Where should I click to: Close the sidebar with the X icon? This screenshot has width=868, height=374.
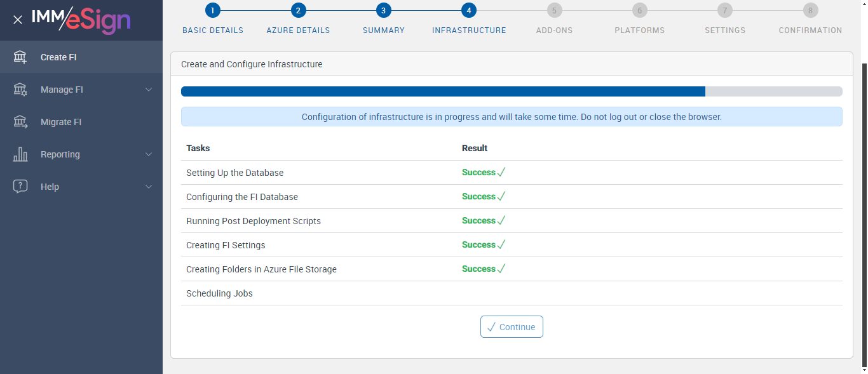pyautogui.click(x=18, y=20)
